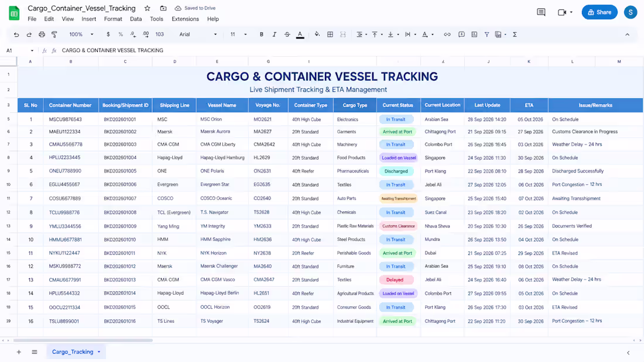Click the Redo icon in toolbar

29,35
